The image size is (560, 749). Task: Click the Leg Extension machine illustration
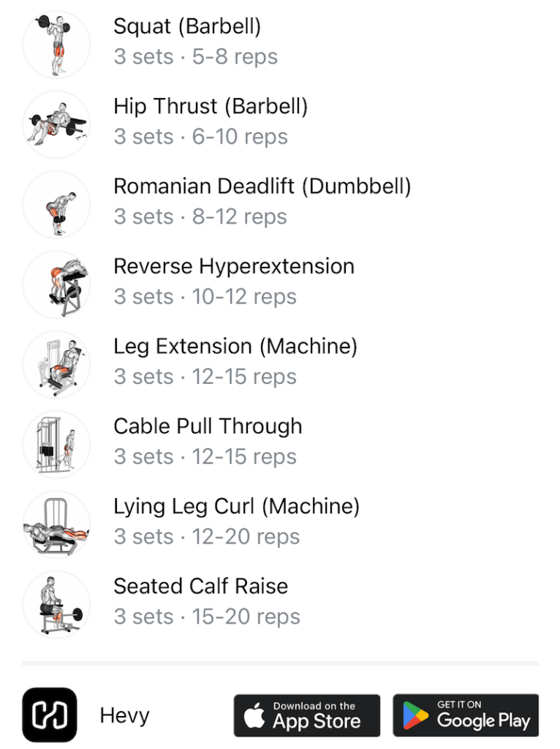(x=56, y=364)
